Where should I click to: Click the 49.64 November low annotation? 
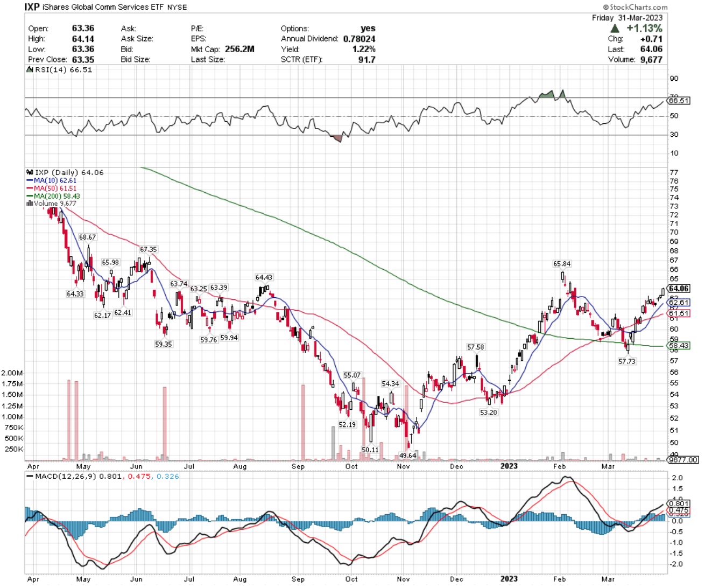pyautogui.click(x=407, y=456)
